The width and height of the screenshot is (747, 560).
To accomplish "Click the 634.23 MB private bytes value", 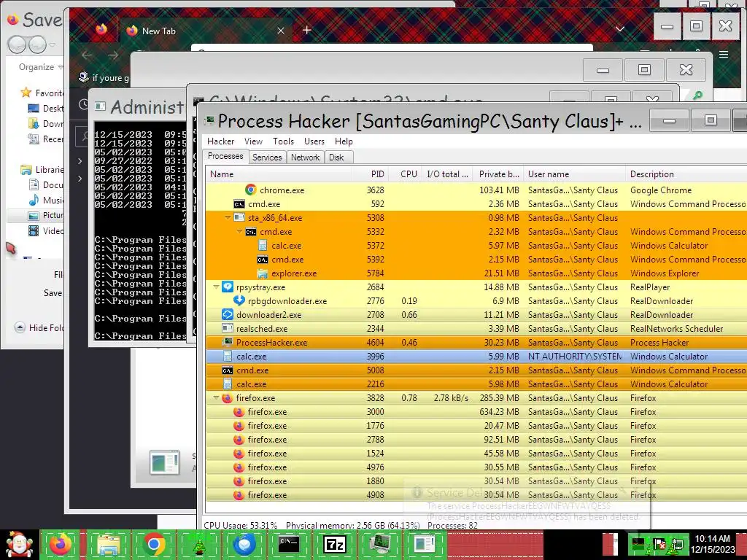I will point(499,412).
